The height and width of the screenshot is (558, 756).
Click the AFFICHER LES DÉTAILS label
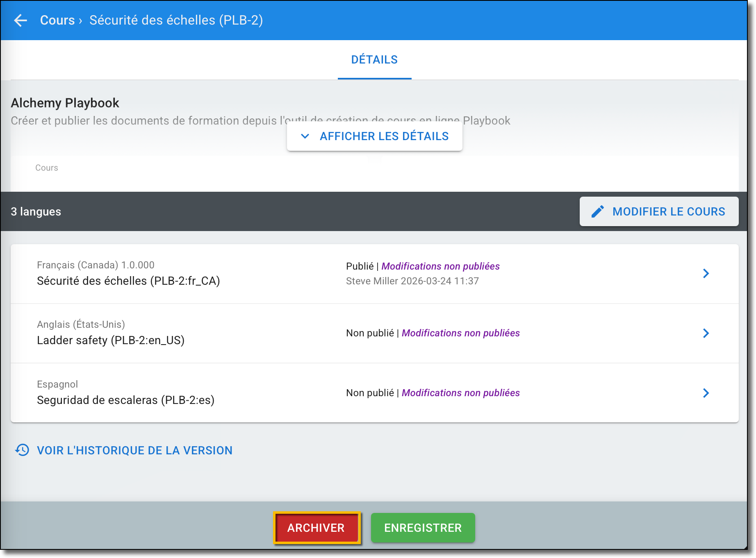tap(384, 136)
